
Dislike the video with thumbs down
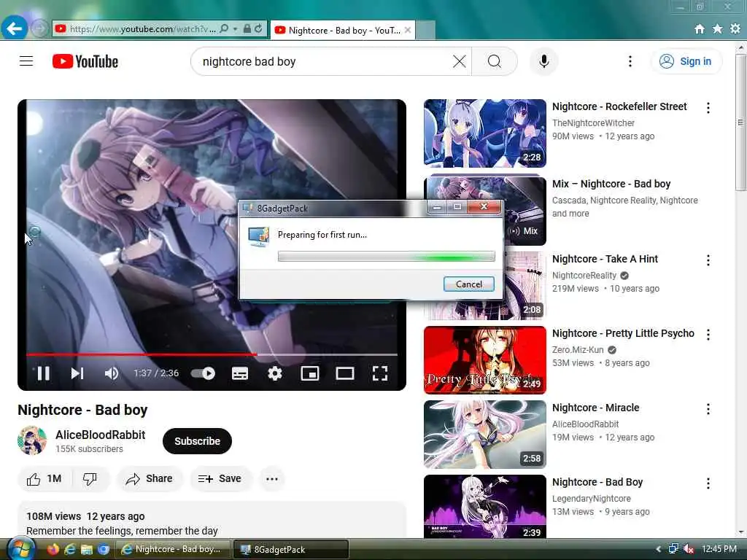(x=90, y=478)
